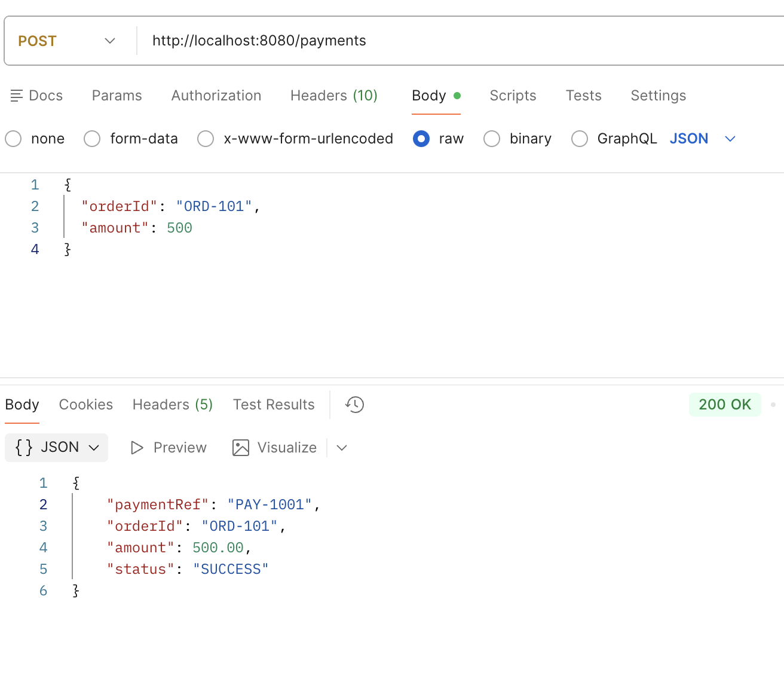Open the request Headers (10) tab
The height and width of the screenshot is (685, 784).
coord(333,96)
